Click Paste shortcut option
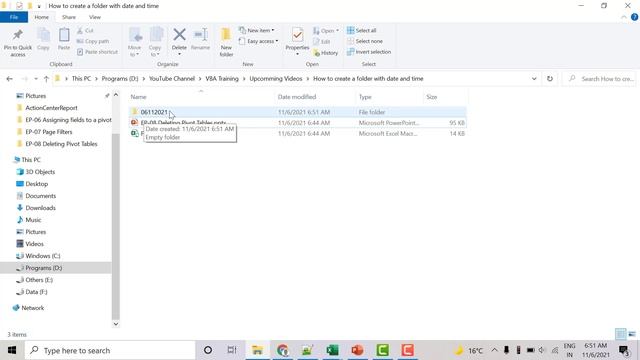640x360 pixels. 97,52
